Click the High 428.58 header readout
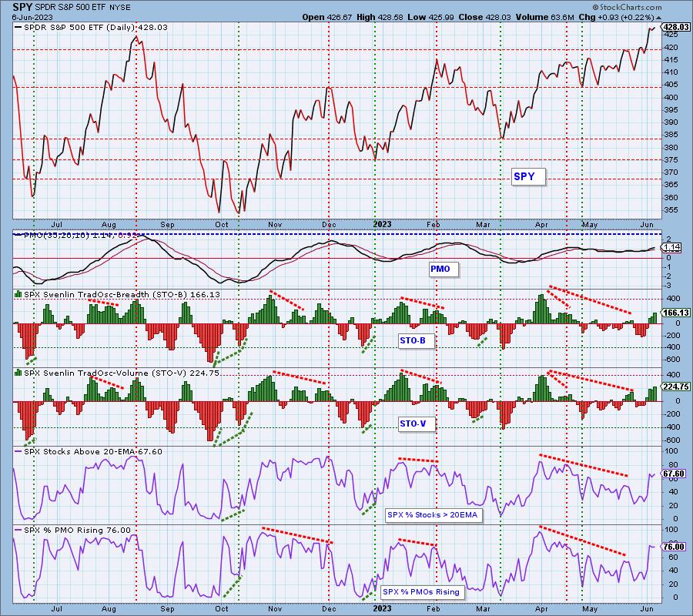This screenshot has width=693, height=616. pyautogui.click(x=380, y=17)
